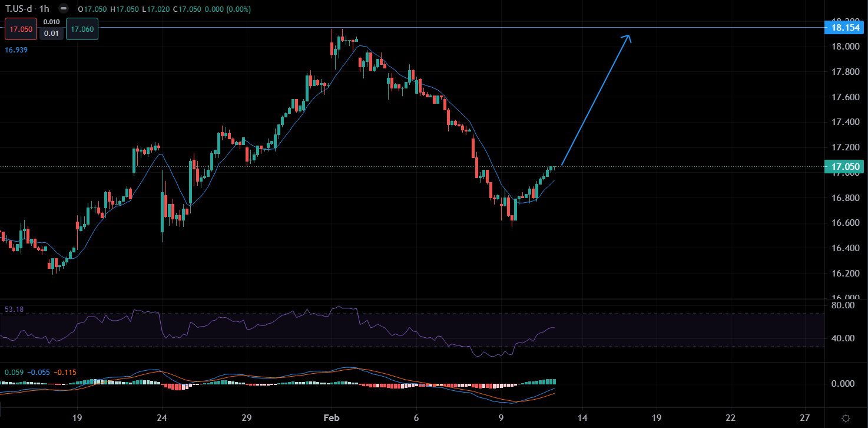Select the moving average value 16.939
The image size is (868, 428).
tap(16, 50)
